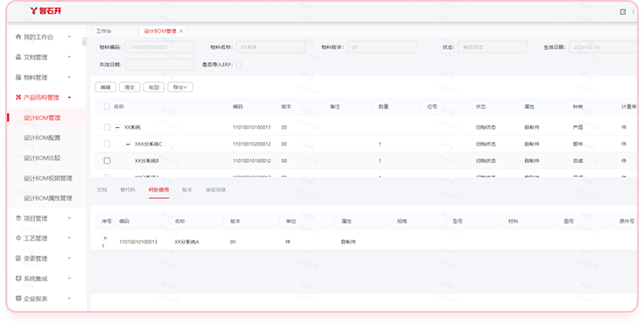Open 设计BOM比较 in the sidebar

click(42, 158)
